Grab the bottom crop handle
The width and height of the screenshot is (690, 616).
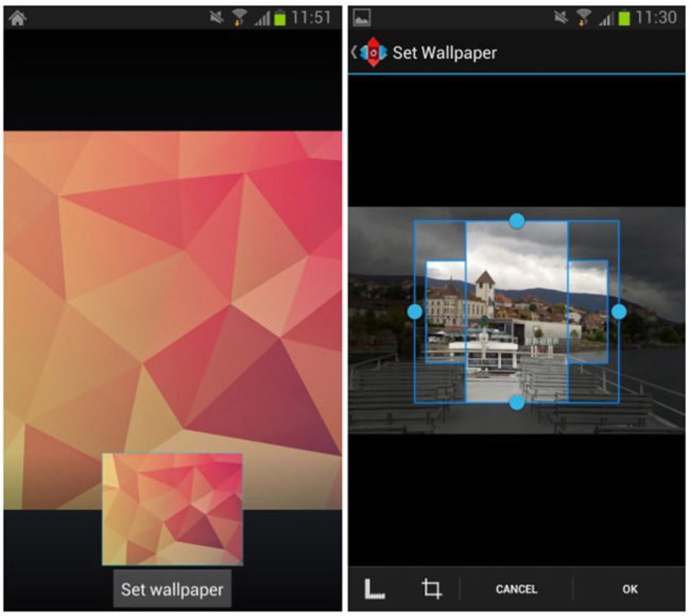[517, 402]
